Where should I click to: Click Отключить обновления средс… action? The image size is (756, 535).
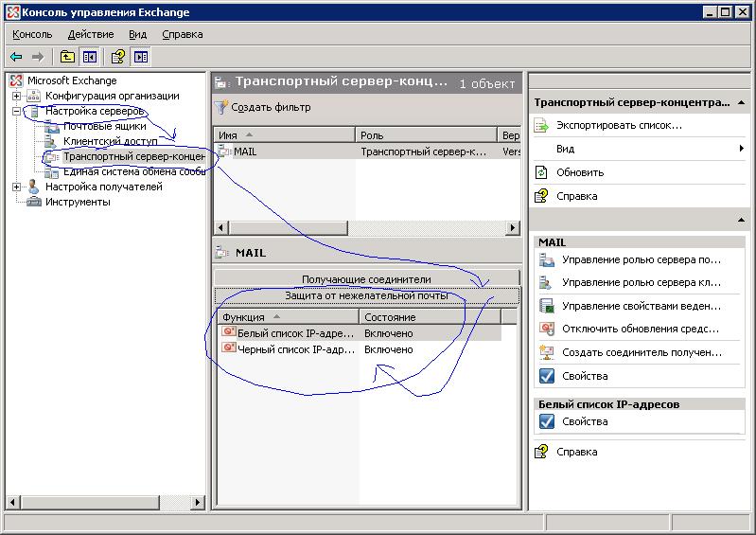[641, 329]
